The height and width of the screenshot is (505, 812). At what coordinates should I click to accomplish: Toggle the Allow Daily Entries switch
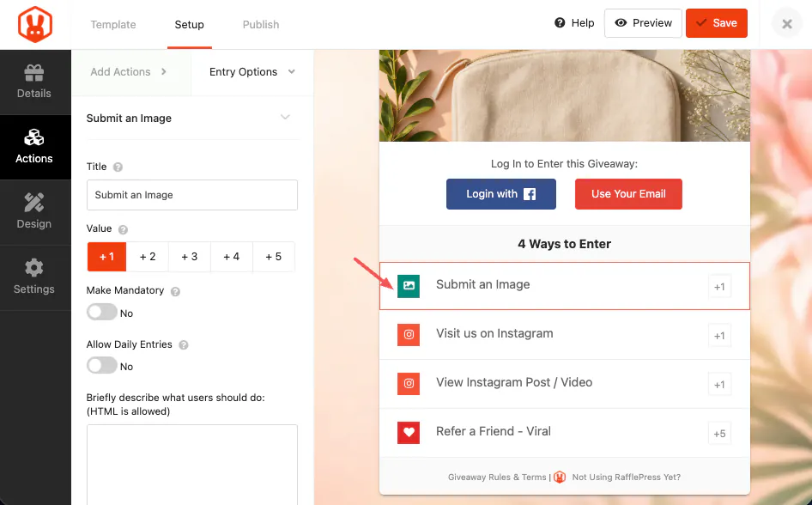101,365
